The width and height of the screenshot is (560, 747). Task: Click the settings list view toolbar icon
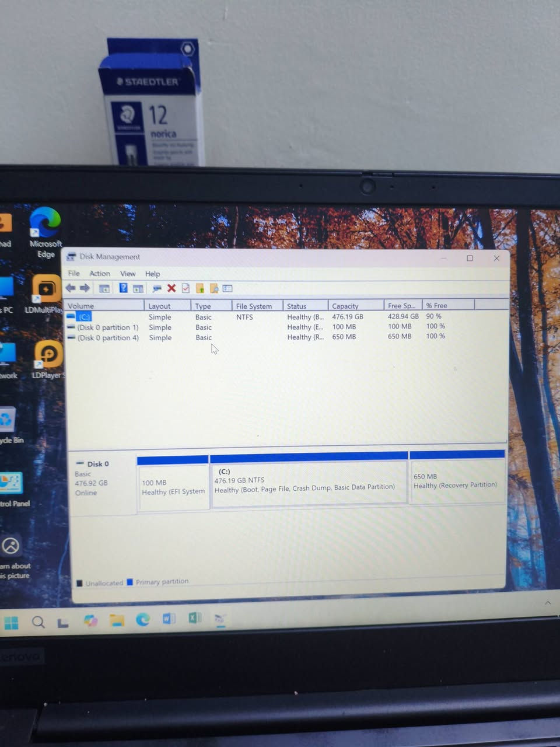[x=228, y=288]
